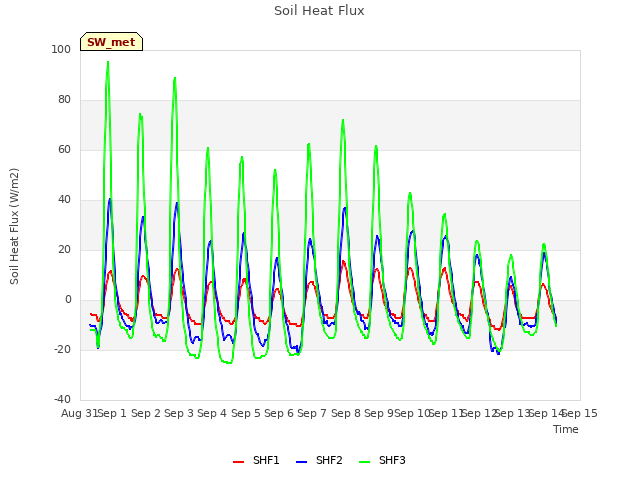Click the SW_met annotation label
640x480 pixels.
pos(111,42)
